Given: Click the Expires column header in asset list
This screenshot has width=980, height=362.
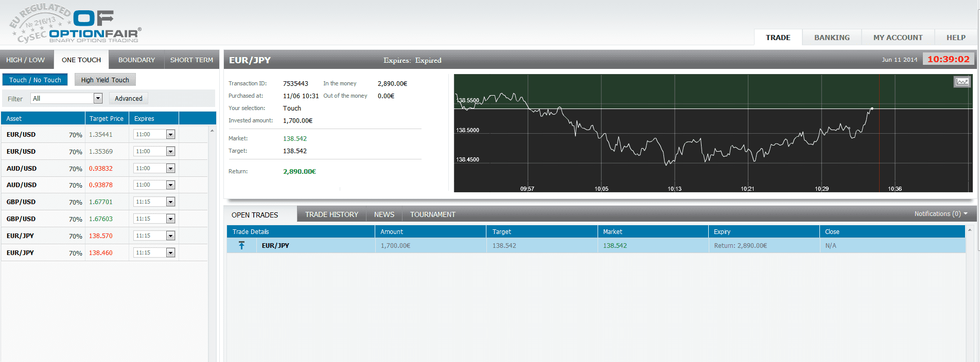Looking at the screenshot, I should [x=154, y=118].
